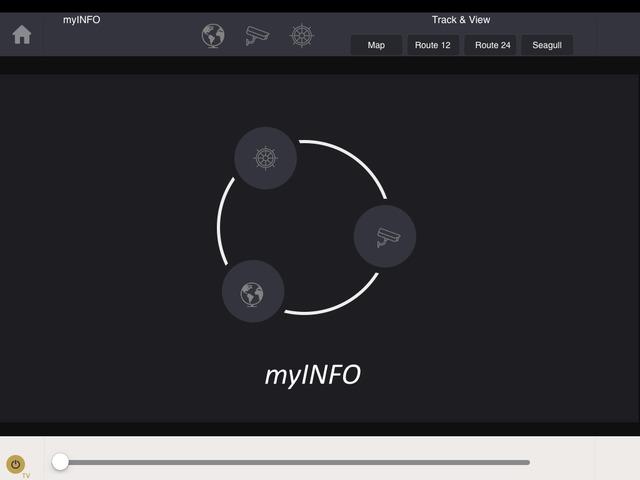Click the empty panel right of slider
The width and height of the screenshot is (640, 480).
[617, 459]
